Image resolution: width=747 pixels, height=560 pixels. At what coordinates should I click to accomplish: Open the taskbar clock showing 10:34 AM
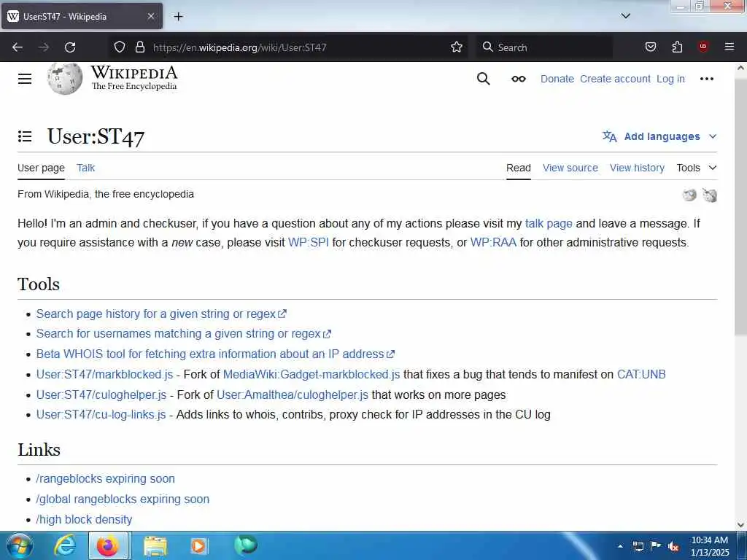709,545
